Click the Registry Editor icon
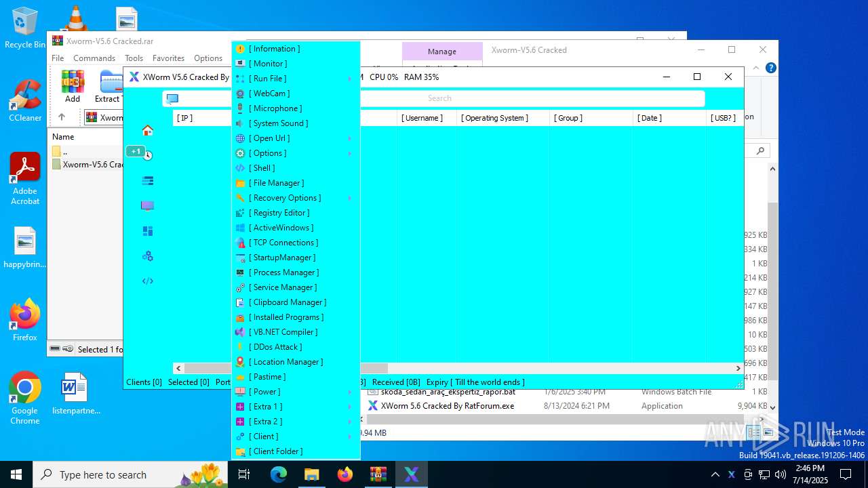 point(240,213)
